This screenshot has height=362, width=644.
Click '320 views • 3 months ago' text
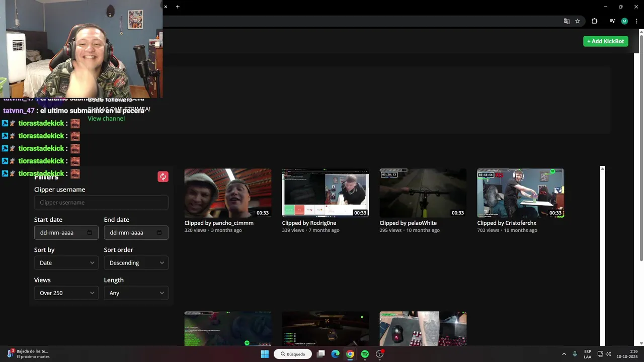pyautogui.click(x=213, y=230)
